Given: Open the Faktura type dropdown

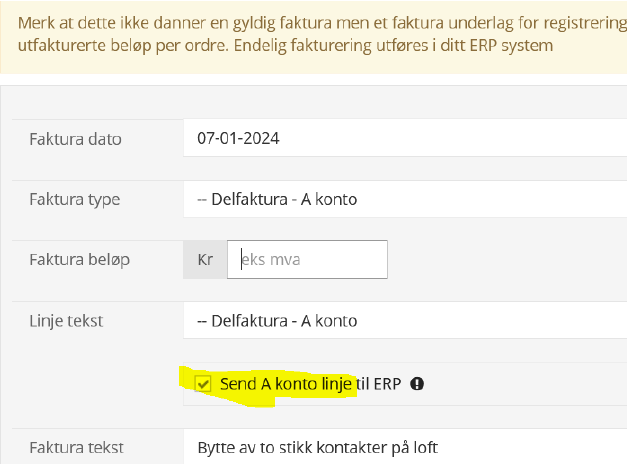Looking at the screenshot, I should coord(405,199).
